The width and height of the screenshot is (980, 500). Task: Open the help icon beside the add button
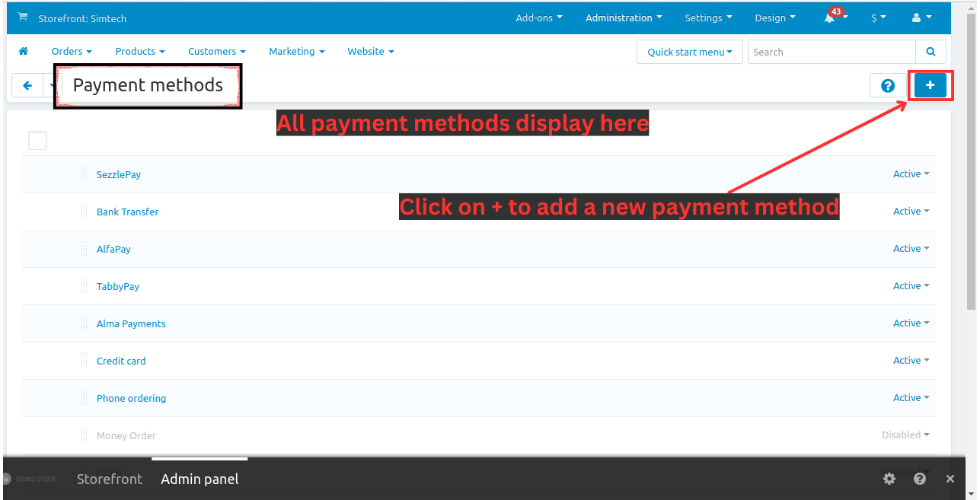888,85
